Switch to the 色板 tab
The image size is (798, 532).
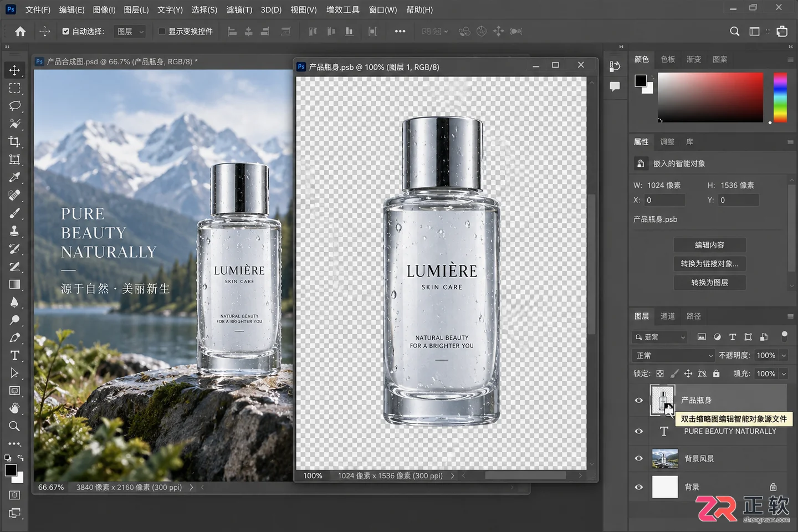click(668, 59)
